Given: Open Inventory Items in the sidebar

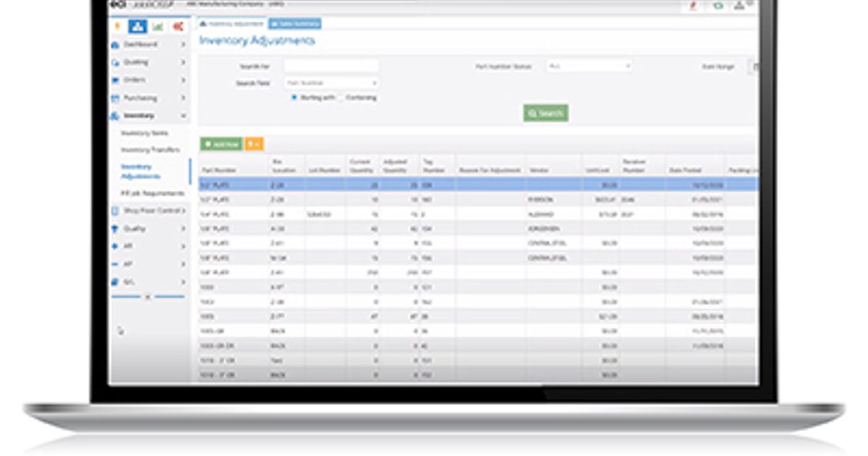Looking at the screenshot, I should click(143, 133).
